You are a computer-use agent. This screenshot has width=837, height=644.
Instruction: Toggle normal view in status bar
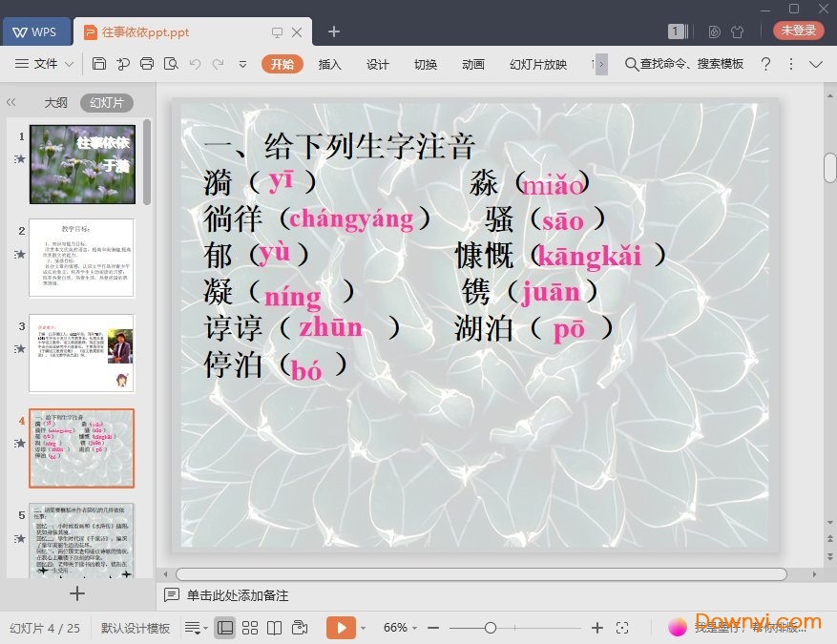[224, 628]
